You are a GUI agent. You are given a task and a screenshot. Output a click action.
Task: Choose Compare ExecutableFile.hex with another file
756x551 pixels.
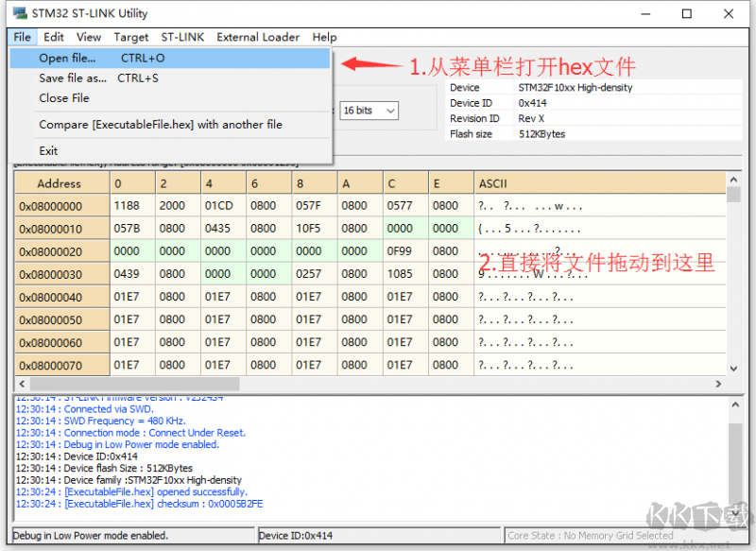coord(161,125)
